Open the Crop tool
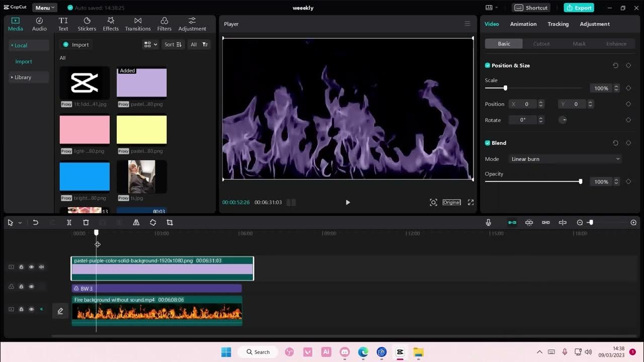The height and width of the screenshot is (362, 644). [170, 222]
